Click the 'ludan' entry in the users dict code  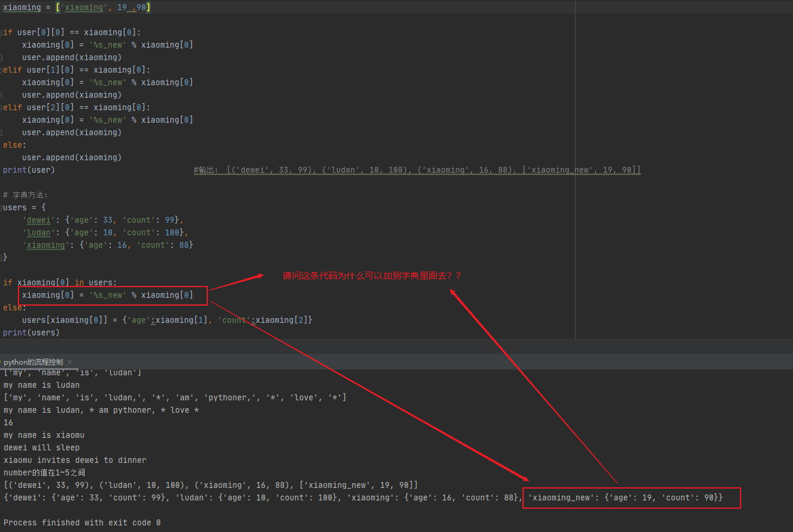pos(105,232)
